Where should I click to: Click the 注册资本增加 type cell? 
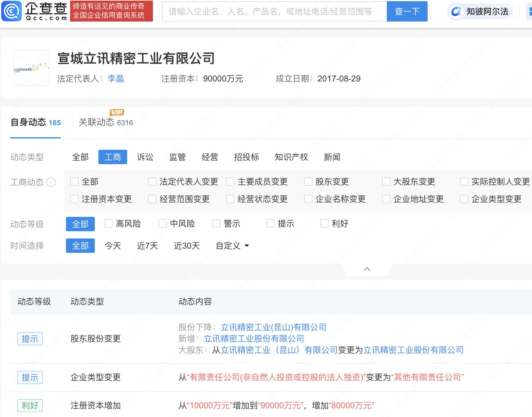tap(96, 406)
